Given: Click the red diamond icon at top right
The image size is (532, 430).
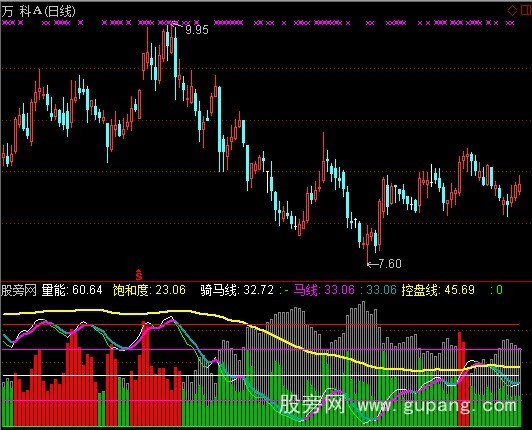Looking at the screenshot, I should pos(512,11).
